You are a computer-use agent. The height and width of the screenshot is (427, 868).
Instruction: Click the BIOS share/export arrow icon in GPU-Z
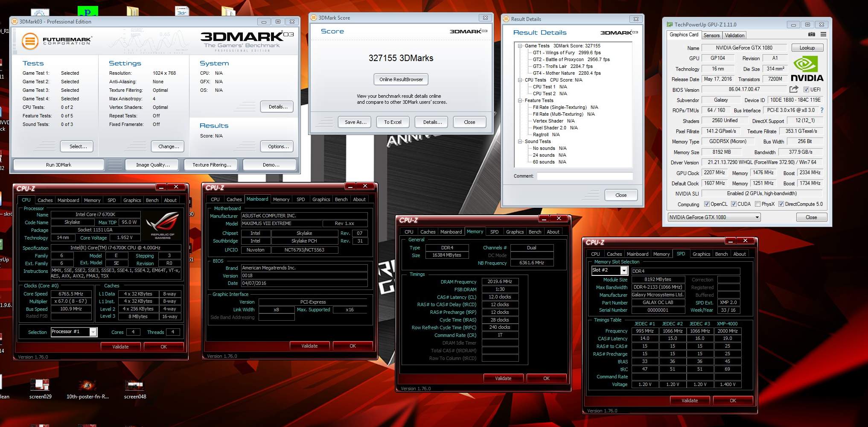794,89
